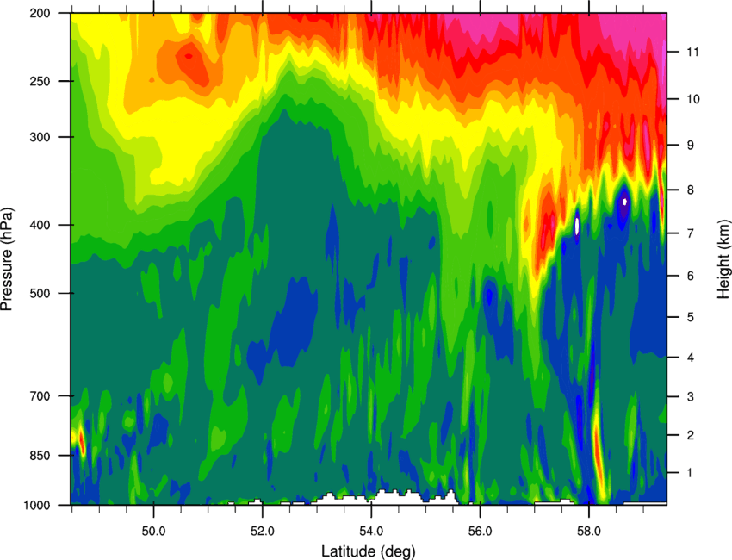Click the 'Pressure (hPa)' axis title
The image size is (732, 560).
pos(7,259)
